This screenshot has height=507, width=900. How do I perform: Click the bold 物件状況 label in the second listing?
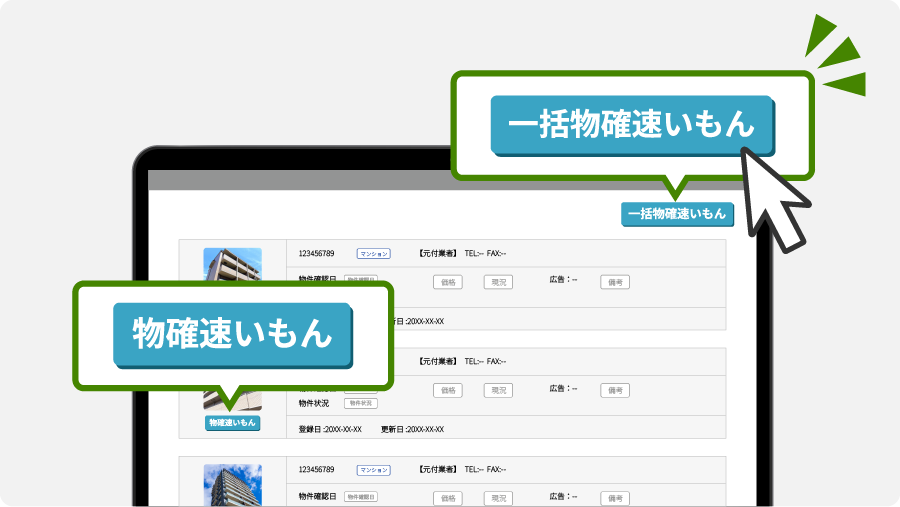point(314,404)
